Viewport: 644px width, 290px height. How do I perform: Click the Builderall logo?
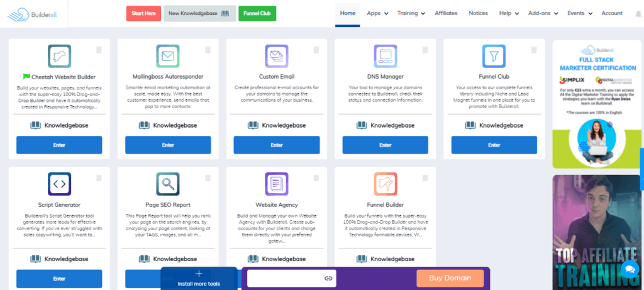click(31, 14)
